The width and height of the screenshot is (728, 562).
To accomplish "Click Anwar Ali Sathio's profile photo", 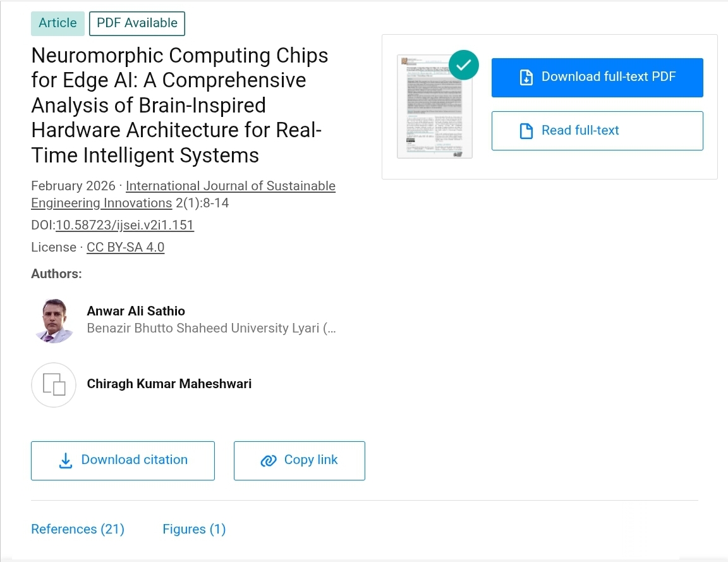I will pos(54,321).
